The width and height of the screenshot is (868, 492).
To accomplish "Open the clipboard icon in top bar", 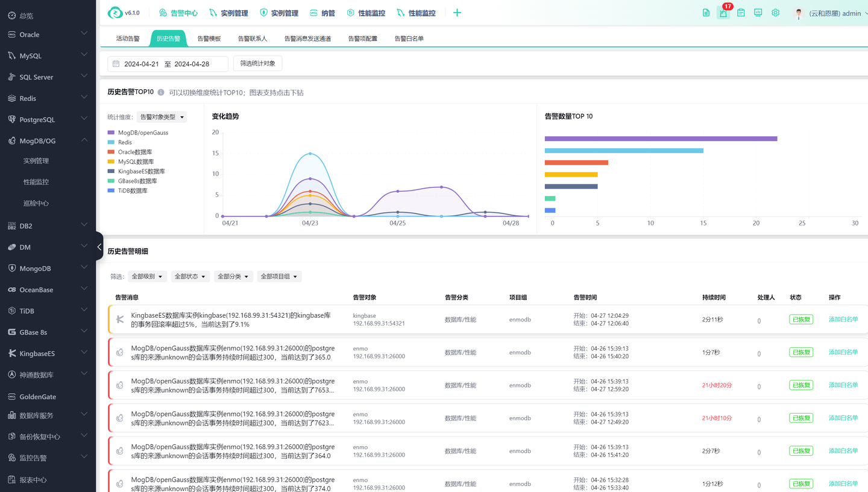I will coord(741,13).
